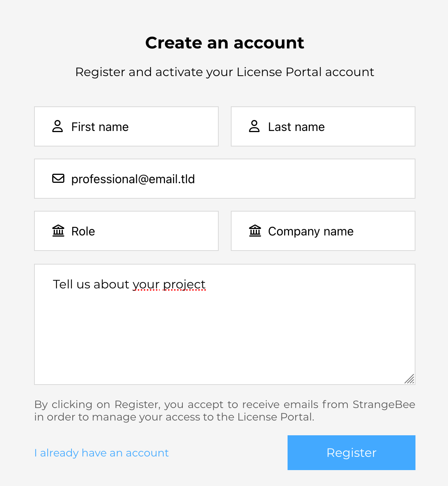Click the License Portal account subtitle text
The image size is (448, 486).
pyautogui.click(x=225, y=72)
